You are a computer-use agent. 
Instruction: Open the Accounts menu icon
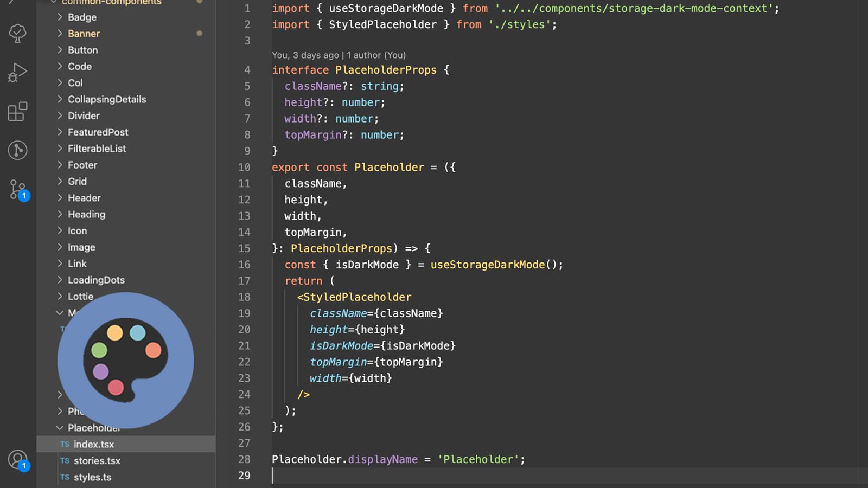(x=18, y=460)
